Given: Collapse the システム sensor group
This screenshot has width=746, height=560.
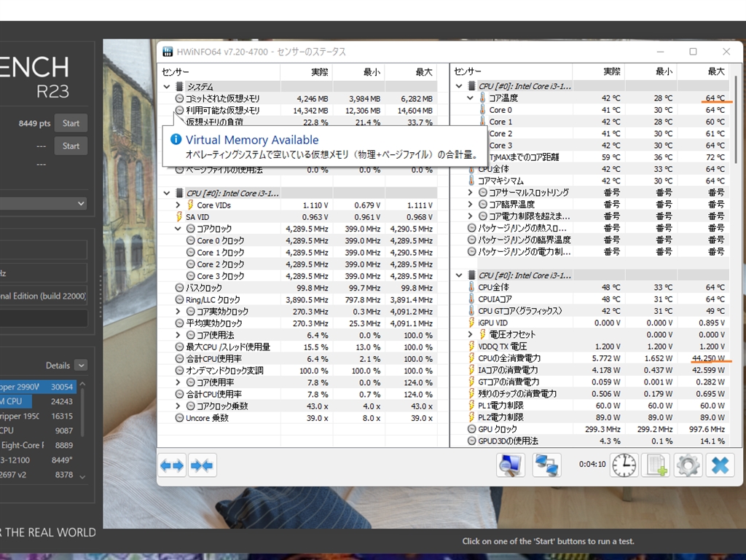Looking at the screenshot, I should point(167,87).
